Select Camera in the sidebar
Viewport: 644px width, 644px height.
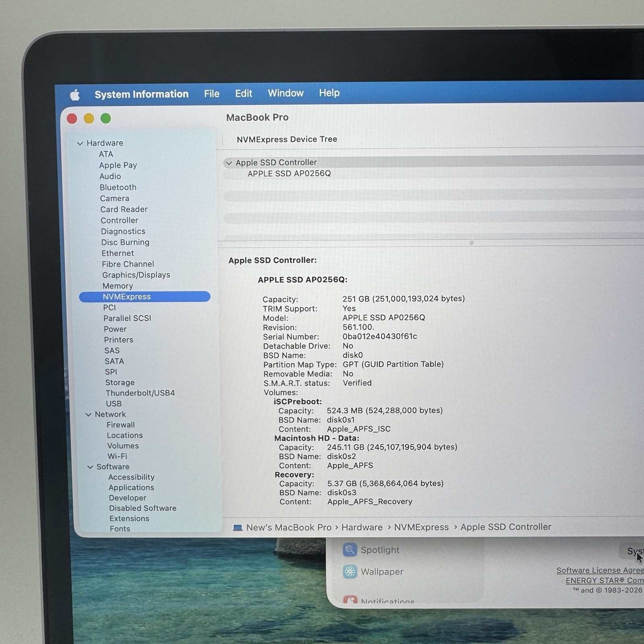point(115,198)
